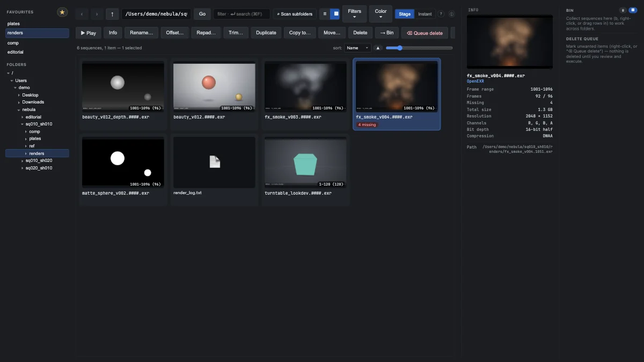Open the sort Name dropdown
Screen dimensions: 644x362
tap(357, 48)
